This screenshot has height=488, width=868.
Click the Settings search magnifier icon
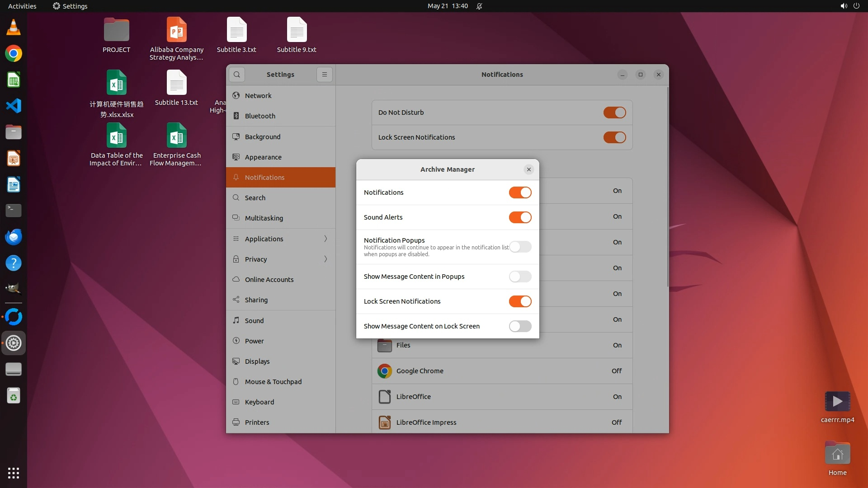236,75
